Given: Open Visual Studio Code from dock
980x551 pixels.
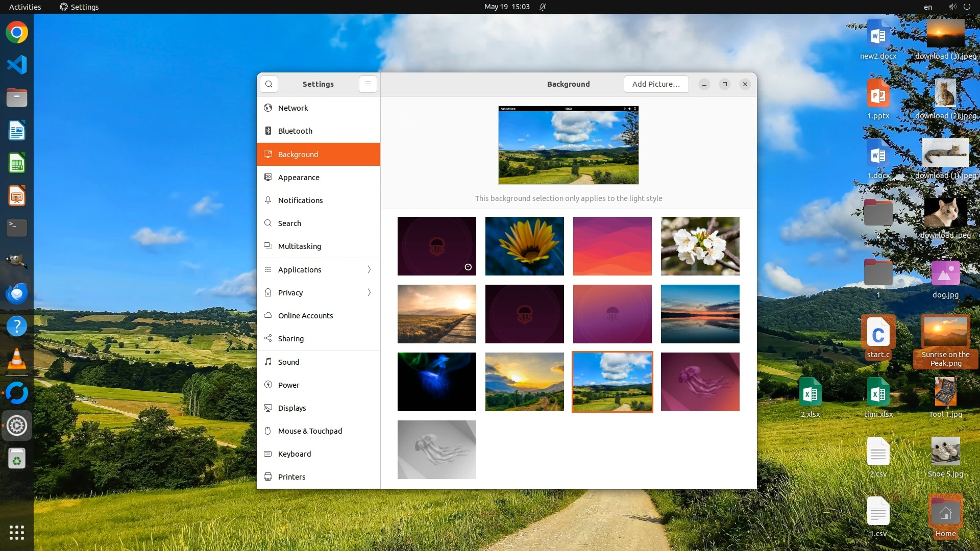Looking at the screenshot, I should click(17, 65).
